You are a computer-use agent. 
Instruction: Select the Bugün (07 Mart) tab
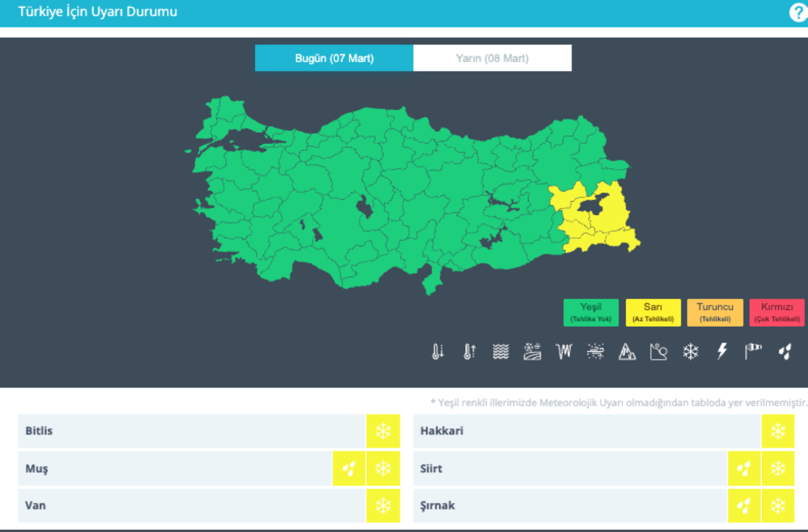coord(334,58)
